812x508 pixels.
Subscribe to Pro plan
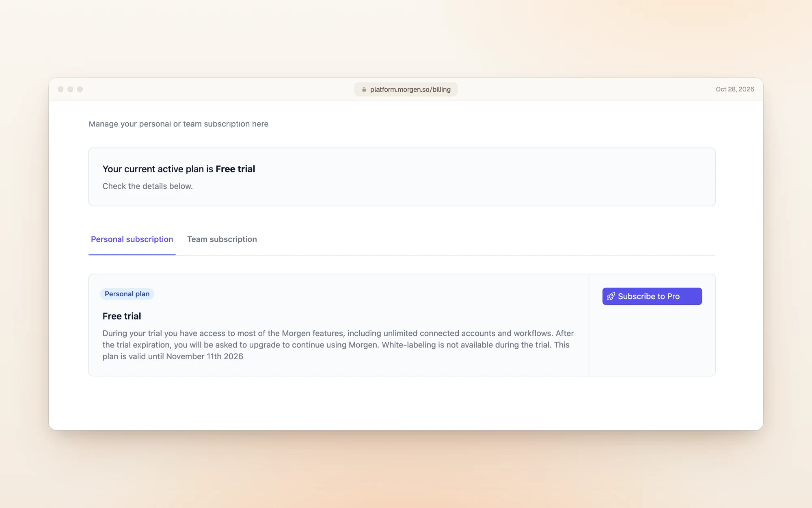(x=652, y=296)
